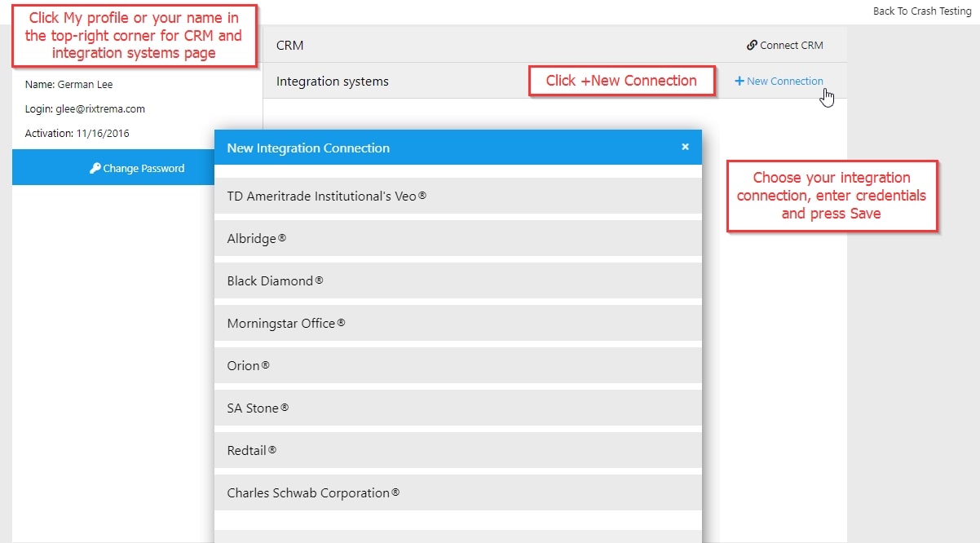Viewport: 980px width, 543px height.
Task: Click the Integration systems section header
Action: [333, 82]
